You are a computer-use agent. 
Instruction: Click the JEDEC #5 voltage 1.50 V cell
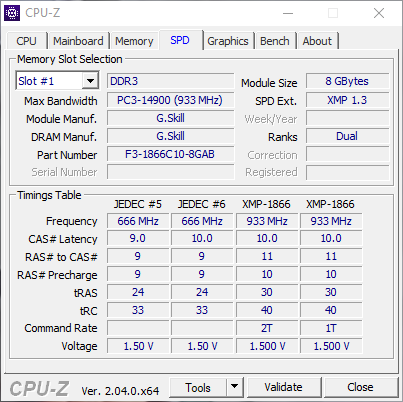(138, 346)
